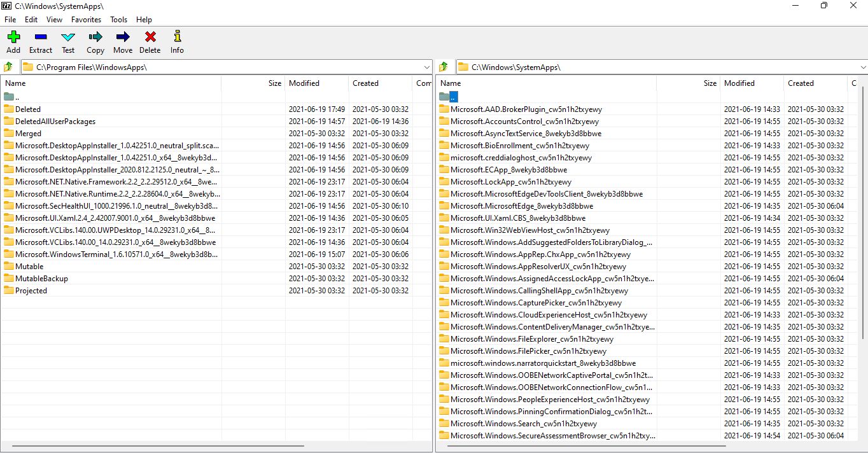Click the Add toolbar icon

click(13, 37)
